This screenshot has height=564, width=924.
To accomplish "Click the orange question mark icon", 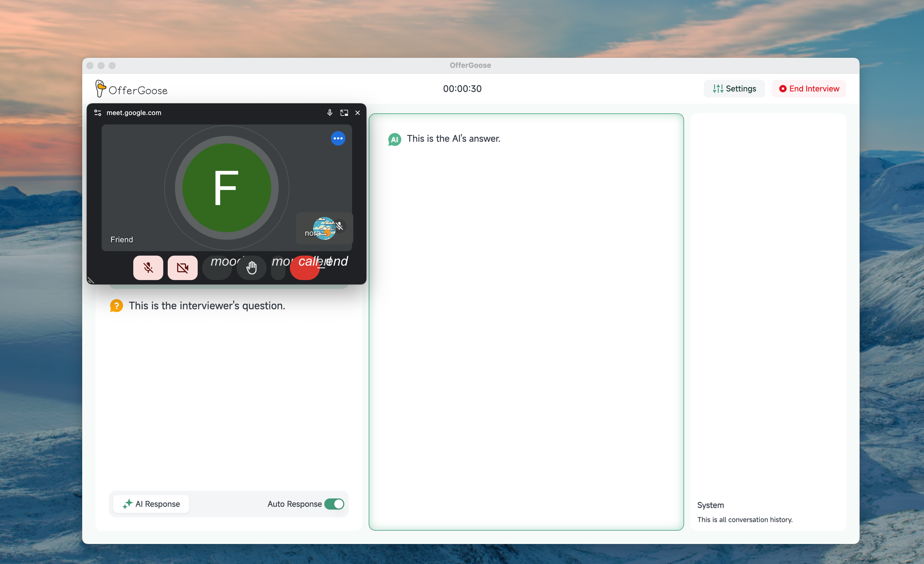I will [x=116, y=305].
